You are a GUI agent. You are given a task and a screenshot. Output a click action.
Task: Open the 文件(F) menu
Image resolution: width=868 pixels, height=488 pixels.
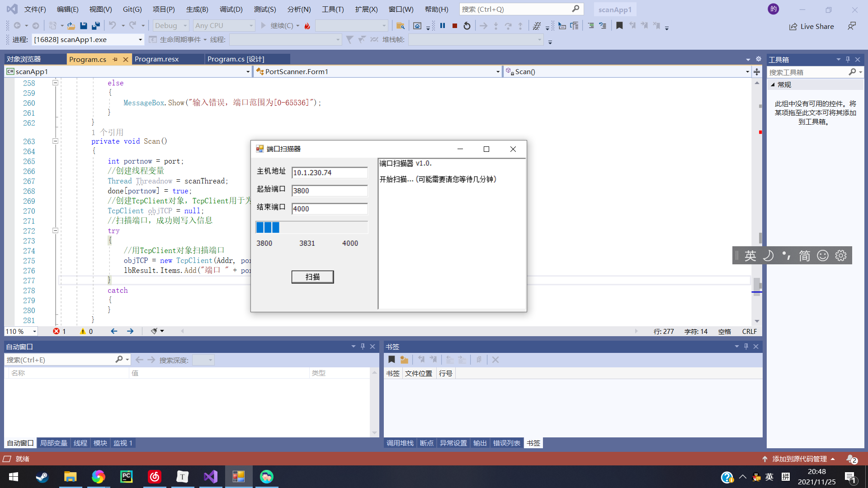pos(35,9)
